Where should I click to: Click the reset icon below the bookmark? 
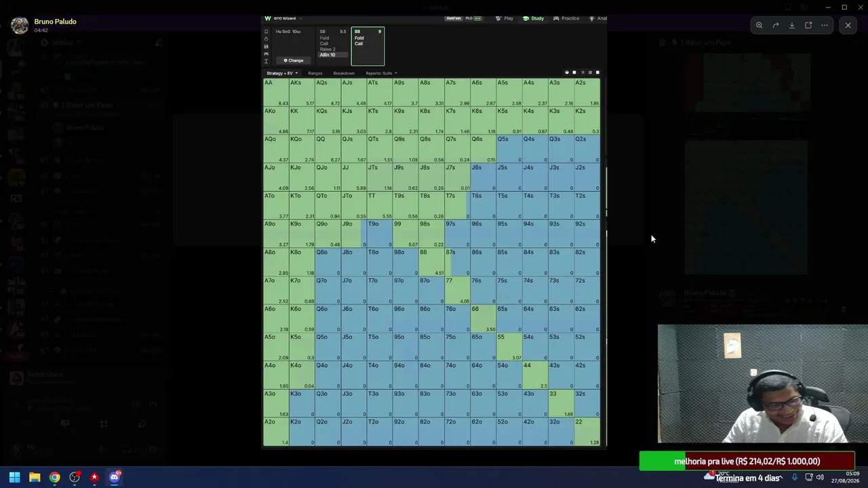[x=266, y=39]
